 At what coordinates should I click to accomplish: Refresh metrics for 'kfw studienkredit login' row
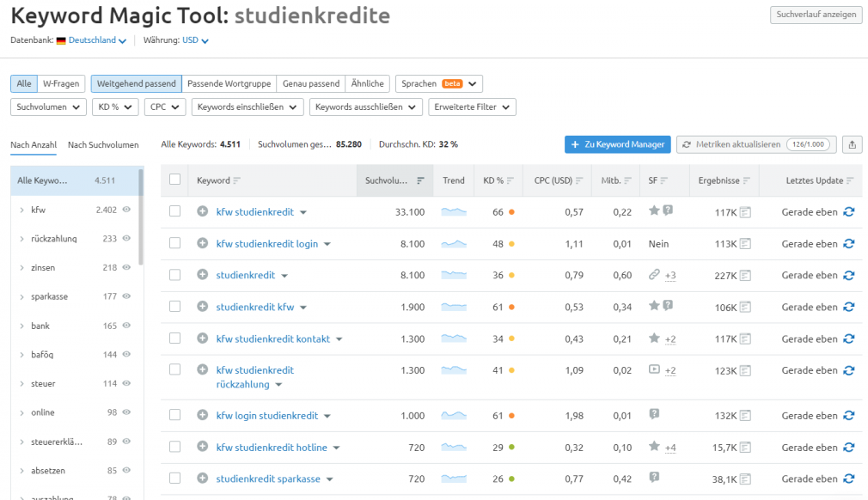tap(848, 243)
